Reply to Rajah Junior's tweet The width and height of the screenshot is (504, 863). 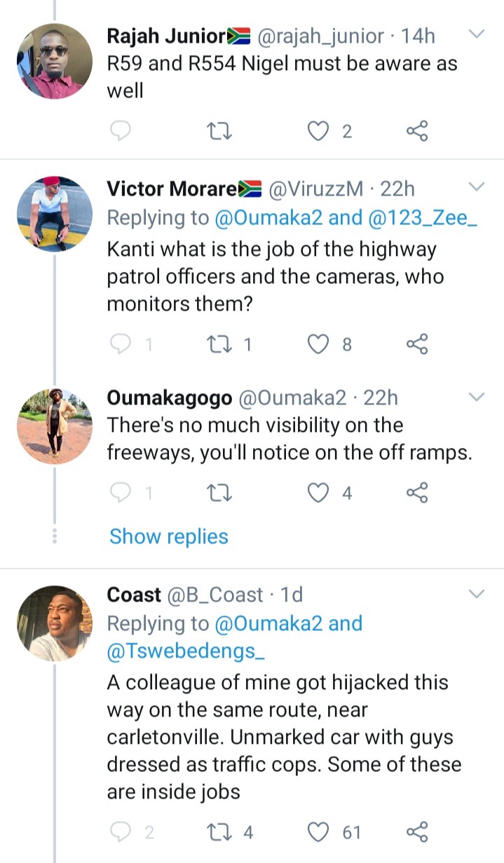tap(121, 130)
